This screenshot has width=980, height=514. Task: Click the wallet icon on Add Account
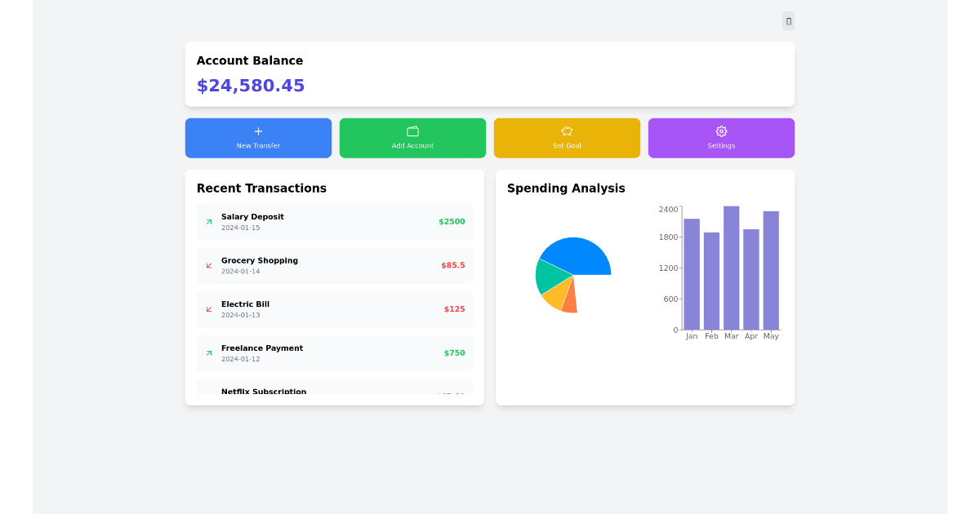pos(412,131)
